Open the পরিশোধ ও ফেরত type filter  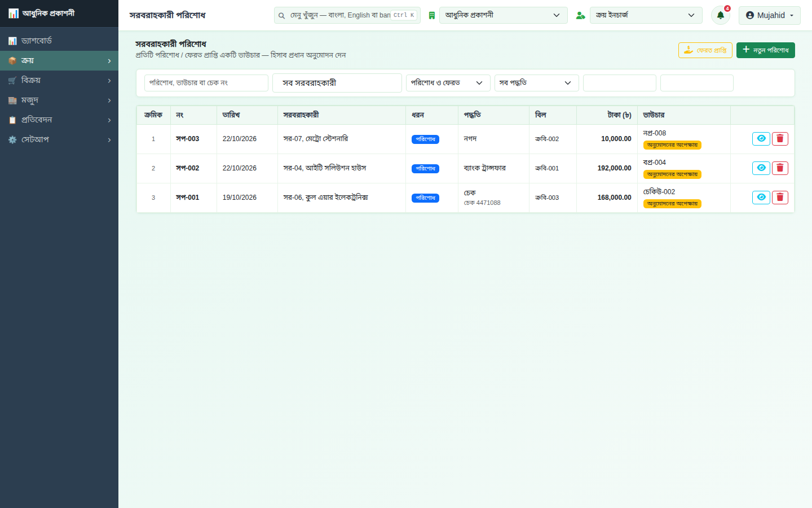pyautogui.click(x=448, y=83)
